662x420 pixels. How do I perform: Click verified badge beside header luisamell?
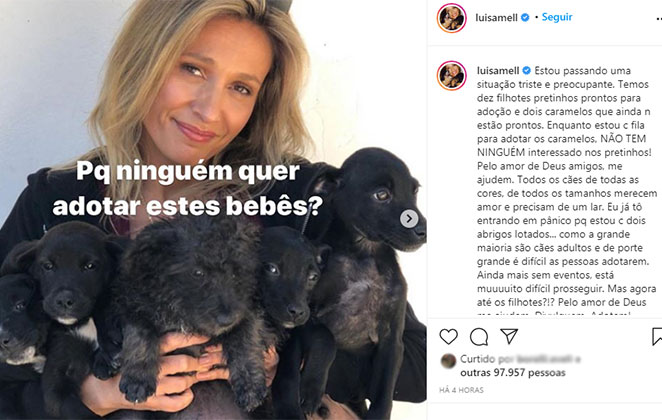click(525, 18)
